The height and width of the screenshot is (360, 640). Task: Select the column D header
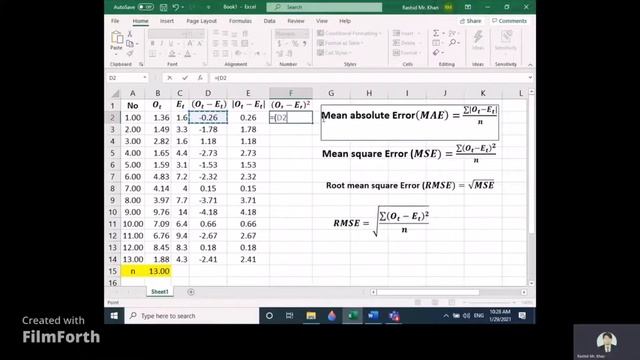(x=208, y=93)
